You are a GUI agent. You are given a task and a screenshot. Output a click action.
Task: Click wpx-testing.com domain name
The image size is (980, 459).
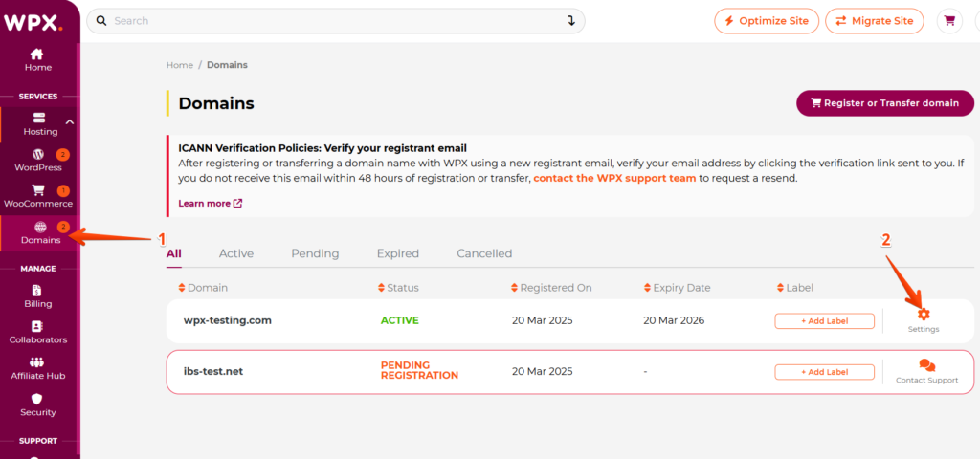pos(228,320)
